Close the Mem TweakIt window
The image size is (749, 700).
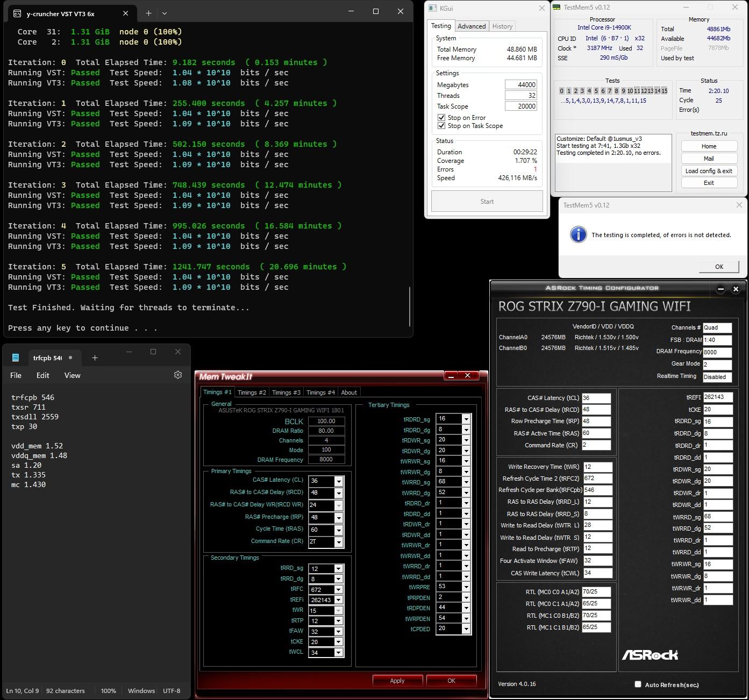coord(468,375)
